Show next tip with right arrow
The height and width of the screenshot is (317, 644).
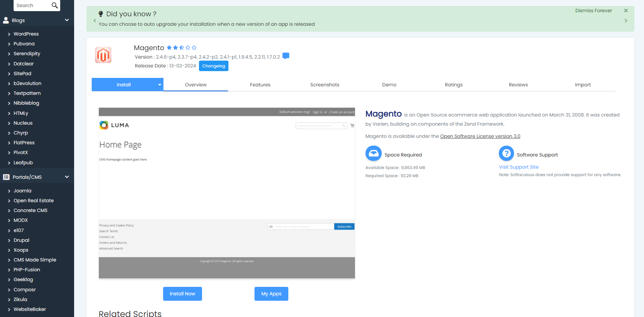point(626,20)
